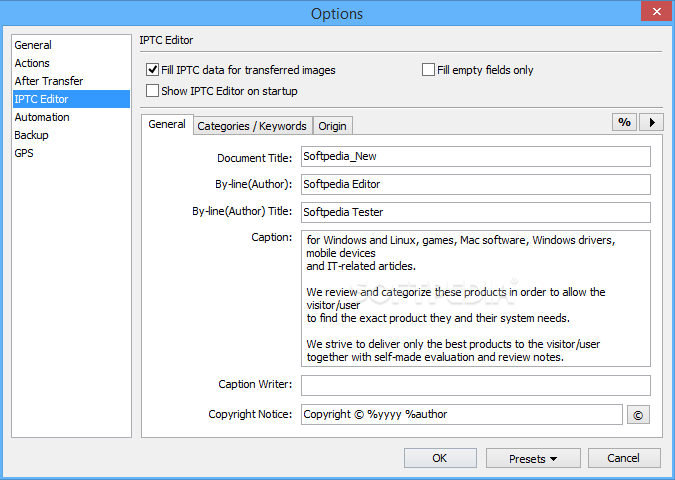
Task: Go to Automation settings
Action: click(x=71, y=117)
